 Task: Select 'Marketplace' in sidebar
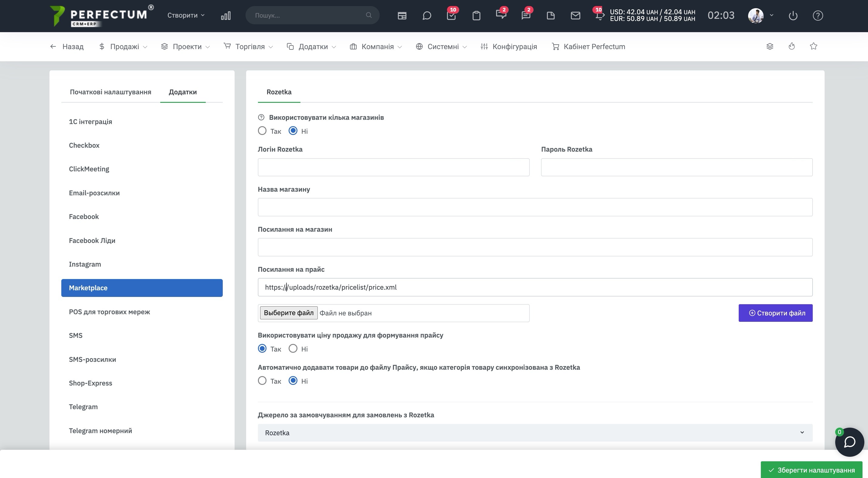(x=142, y=288)
